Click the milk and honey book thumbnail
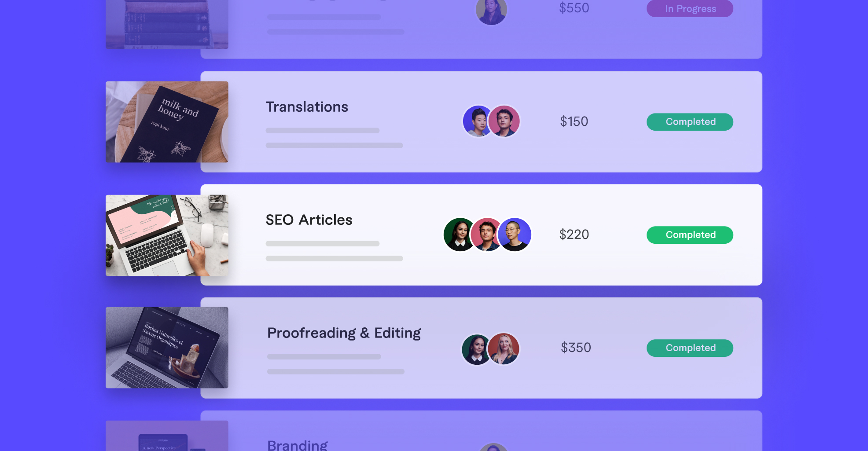This screenshot has height=451, width=868. 167,122
